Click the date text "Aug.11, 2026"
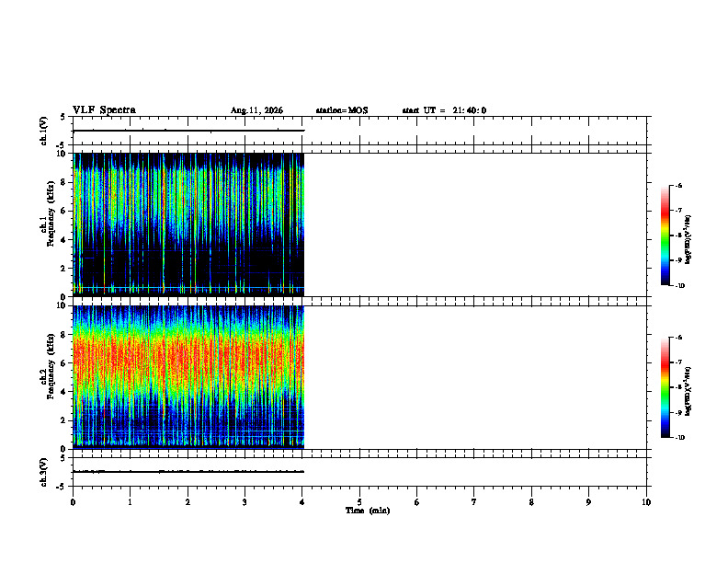This screenshot has width=728, height=563. (x=256, y=110)
